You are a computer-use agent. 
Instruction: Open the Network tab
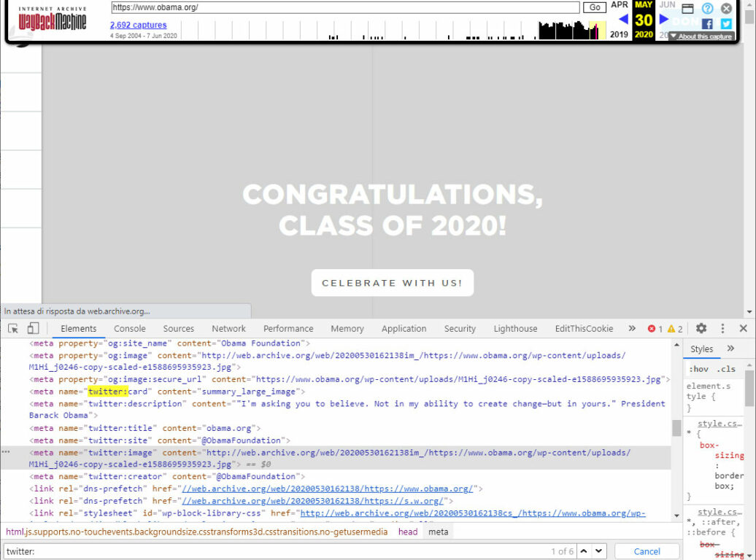point(228,329)
